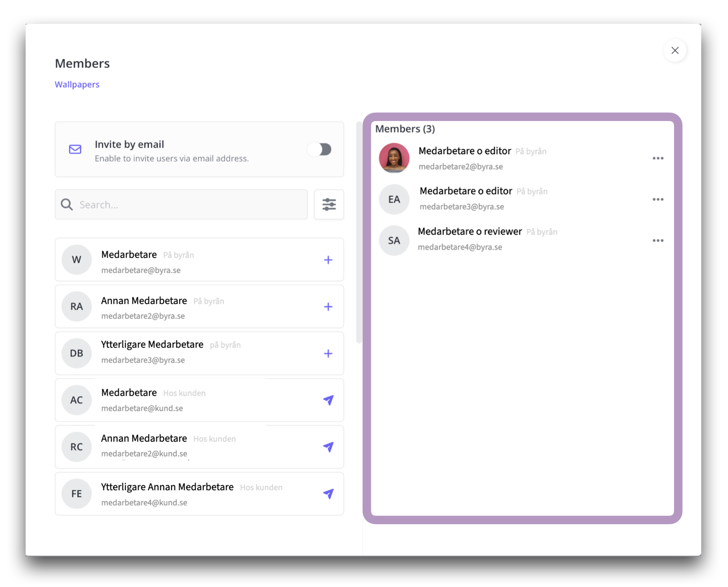Close the Members dialog
Image resolution: width=728 pixels, height=587 pixels.
pyautogui.click(x=674, y=50)
